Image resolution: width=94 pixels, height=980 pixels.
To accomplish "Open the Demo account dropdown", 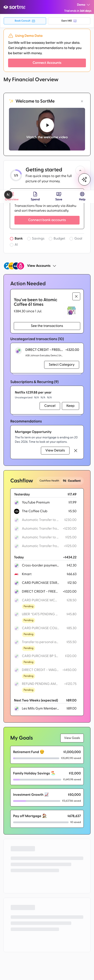I will coord(83,5).
